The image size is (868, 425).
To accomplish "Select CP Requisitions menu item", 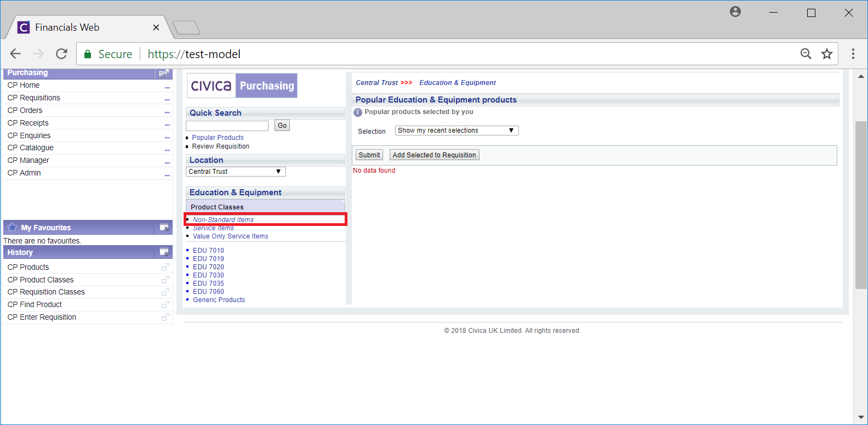I will pos(34,98).
